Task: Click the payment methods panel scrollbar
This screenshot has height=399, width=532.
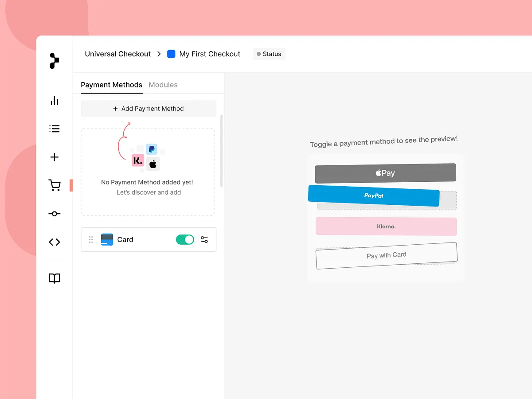Action: pyautogui.click(x=221, y=151)
